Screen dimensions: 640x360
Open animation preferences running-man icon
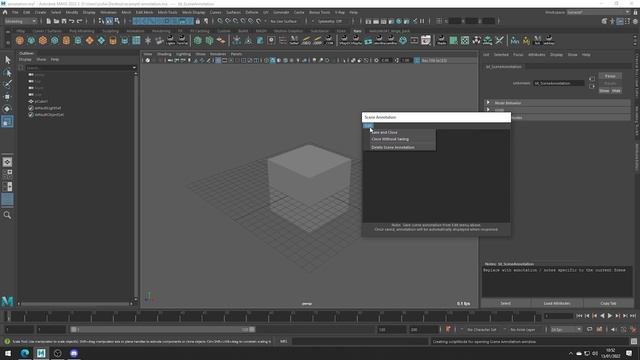click(633, 329)
